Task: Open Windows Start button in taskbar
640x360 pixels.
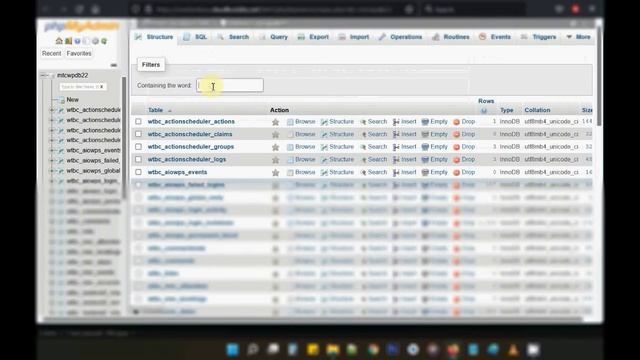Action: click(x=233, y=350)
